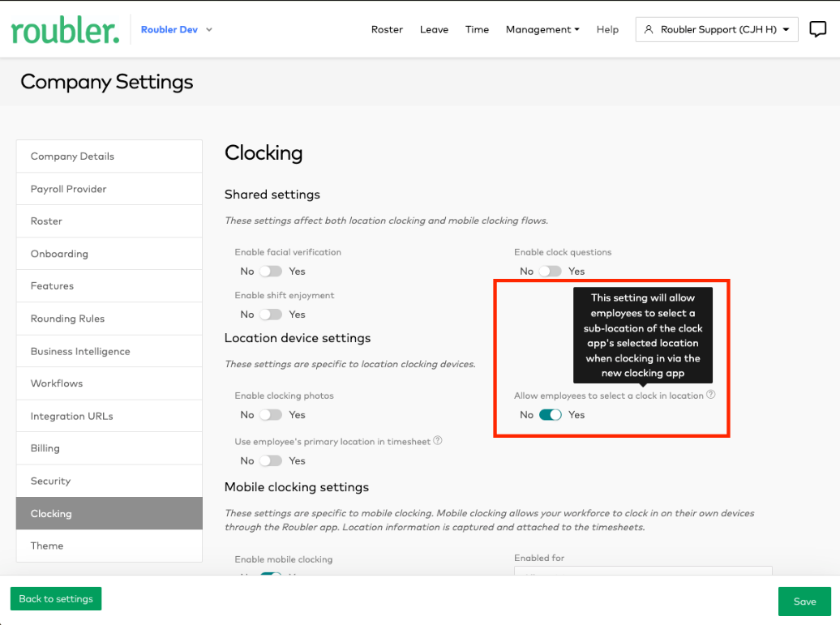
Task: Open the Roster top navigation item
Action: pyautogui.click(x=387, y=29)
